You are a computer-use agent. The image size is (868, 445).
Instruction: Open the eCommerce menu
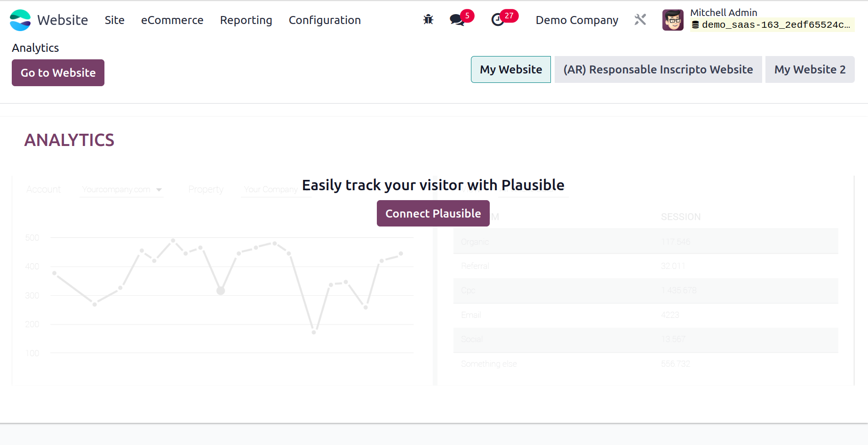point(172,20)
